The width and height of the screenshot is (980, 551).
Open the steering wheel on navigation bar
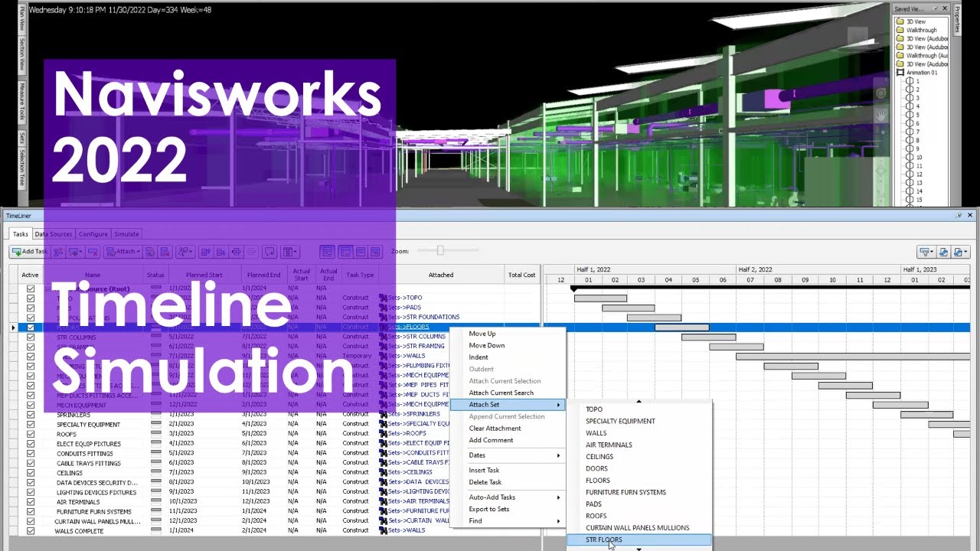coord(881,93)
